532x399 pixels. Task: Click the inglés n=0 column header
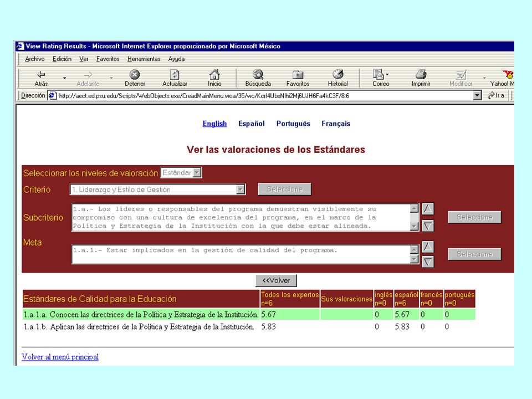point(383,299)
